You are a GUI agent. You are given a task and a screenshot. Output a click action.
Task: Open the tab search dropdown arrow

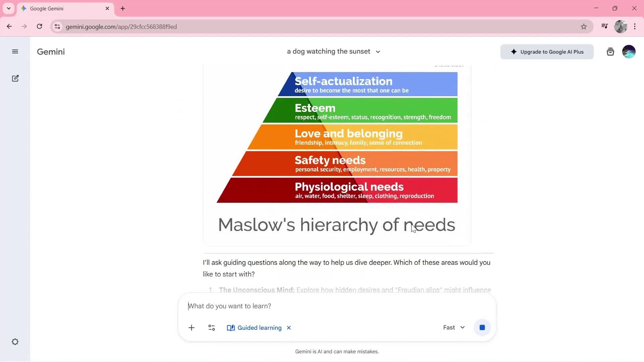click(x=8, y=8)
